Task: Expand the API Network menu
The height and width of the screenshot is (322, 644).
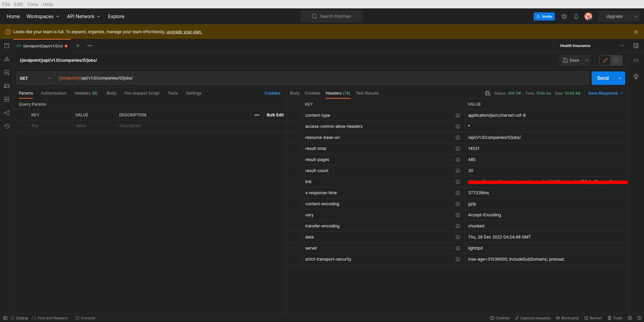Action: point(84,16)
